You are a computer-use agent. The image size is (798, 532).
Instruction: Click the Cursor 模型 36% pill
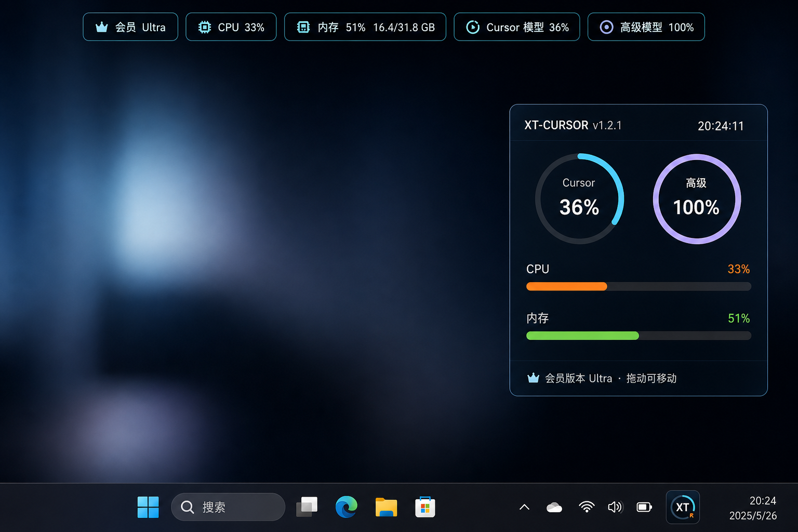pyautogui.click(x=517, y=27)
